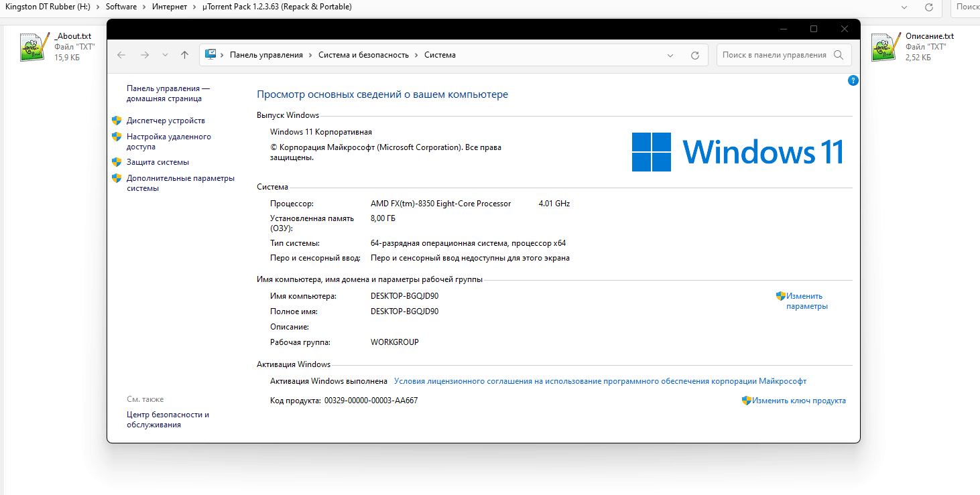The height and width of the screenshot is (495, 980).
Task: Click 'µTorrent Pack 1.2.3.63' breadcrumb in Explorer
Action: tap(277, 7)
